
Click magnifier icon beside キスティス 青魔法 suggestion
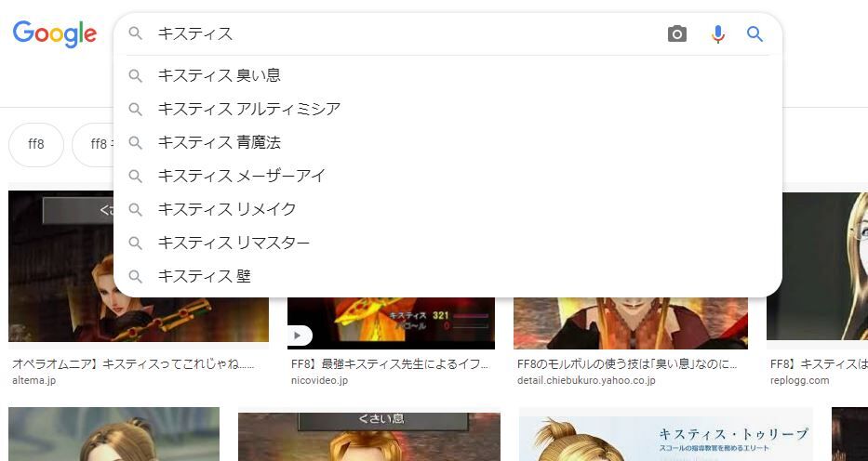135,142
